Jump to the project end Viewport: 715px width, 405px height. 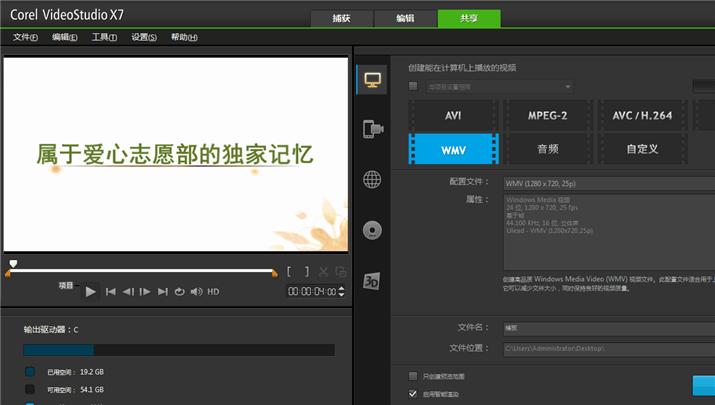pyautogui.click(x=162, y=291)
